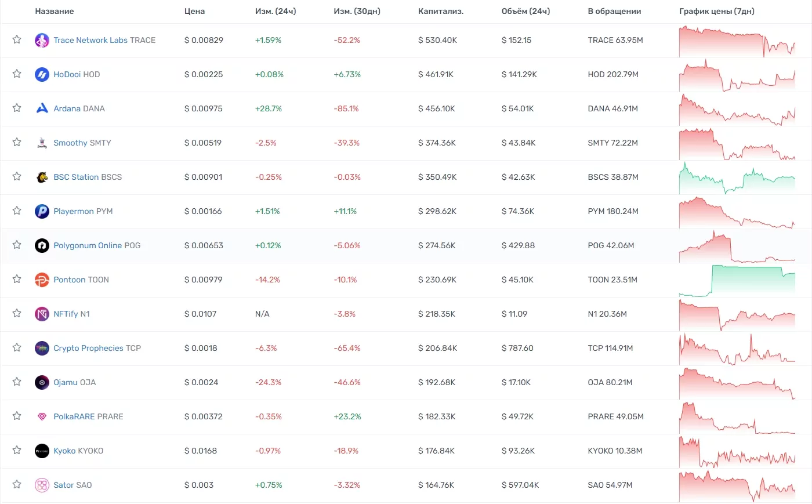
Task: Sort by Капитализ. column header
Action: tap(440, 11)
